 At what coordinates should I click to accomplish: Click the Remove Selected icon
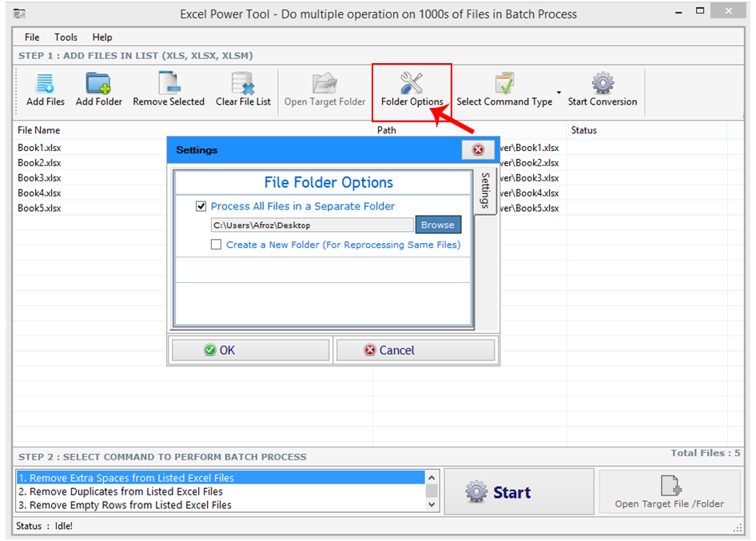point(169,83)
